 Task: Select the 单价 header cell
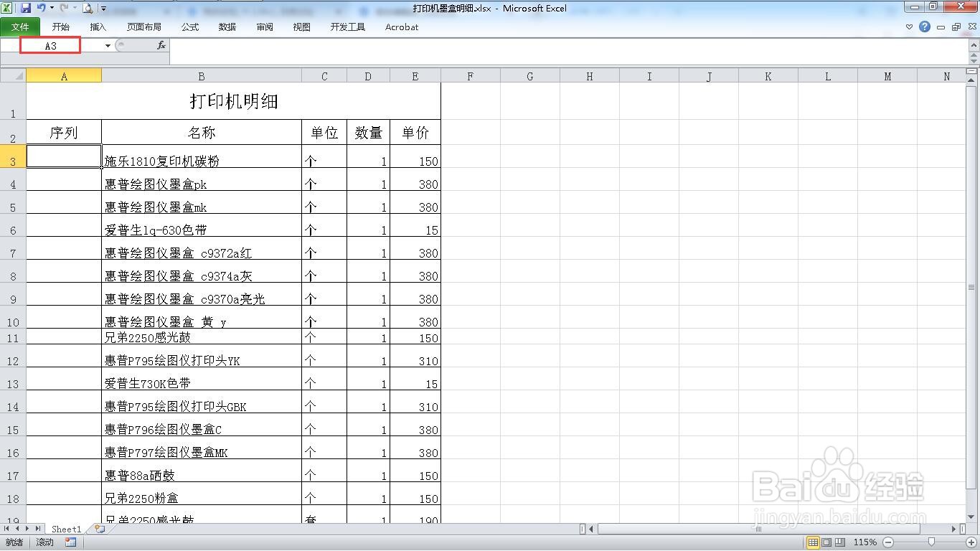pyautogui.click(x=415, y=133)
